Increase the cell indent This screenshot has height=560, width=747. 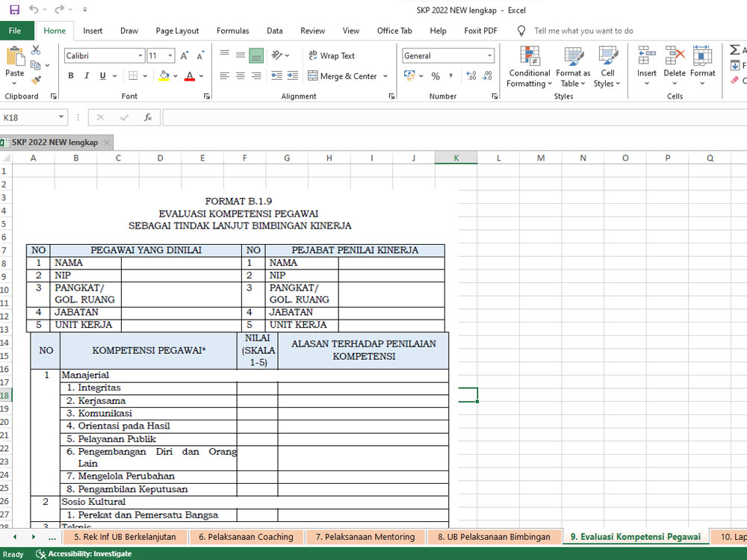[x=293, y=75]
